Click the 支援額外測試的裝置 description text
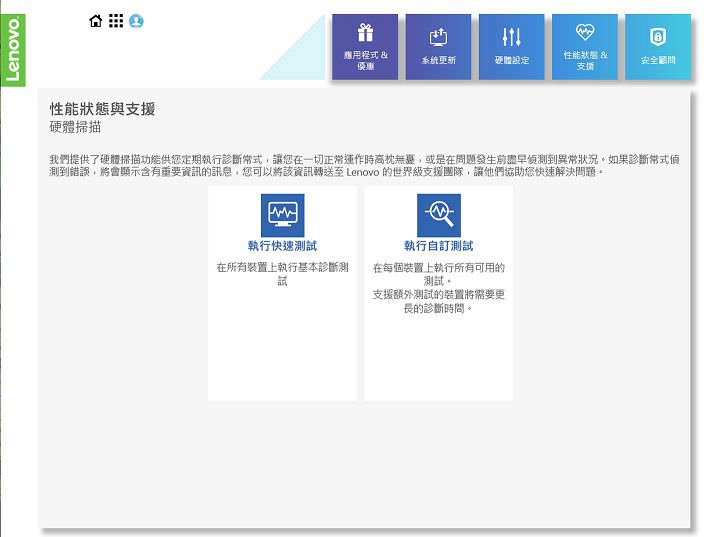 click(439, 301)
